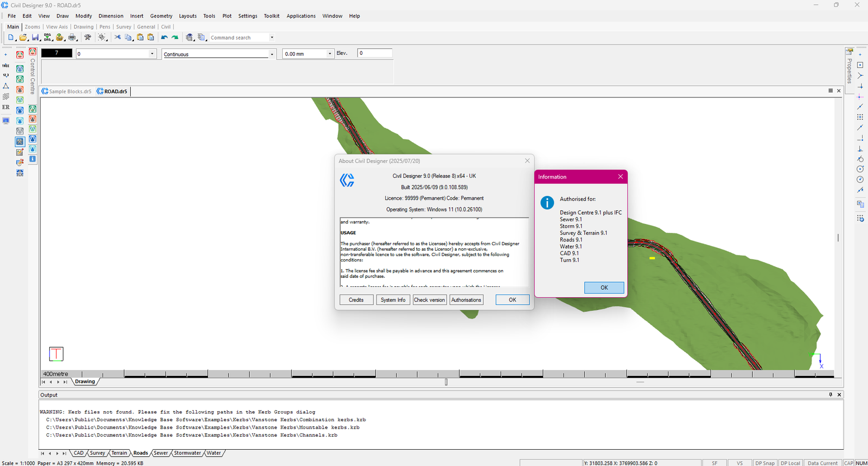Close the Information dialog with X

point(621,177)
